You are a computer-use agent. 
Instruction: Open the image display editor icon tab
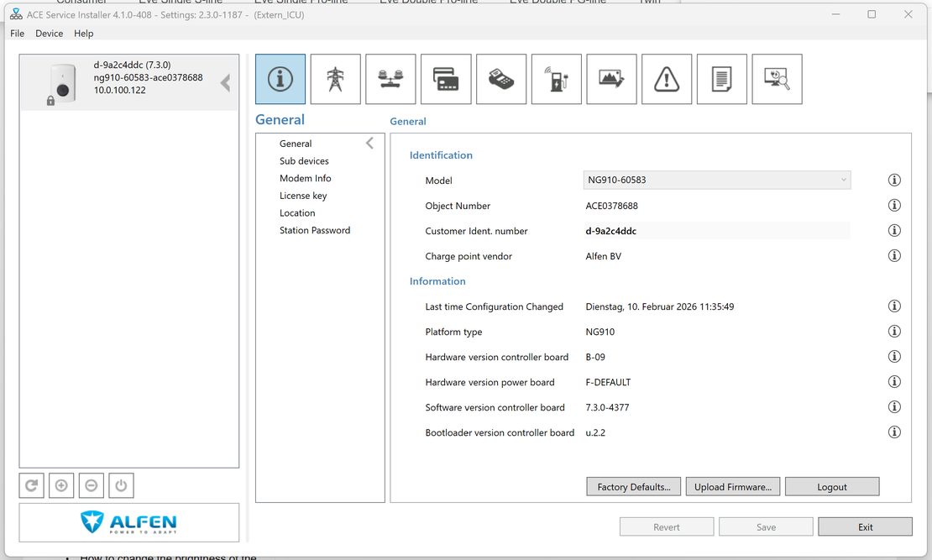[x=611, y=79]
